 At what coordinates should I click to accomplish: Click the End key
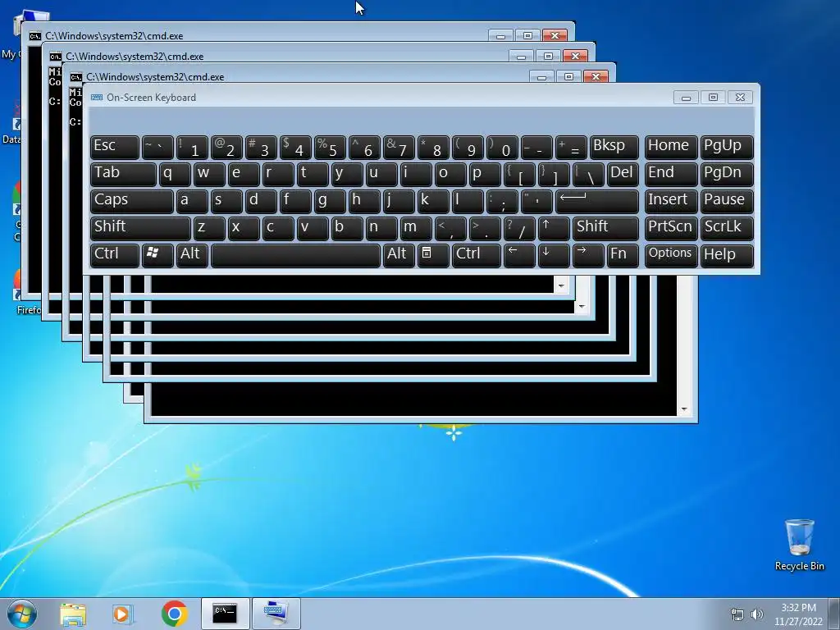click(x=671, y=174)
